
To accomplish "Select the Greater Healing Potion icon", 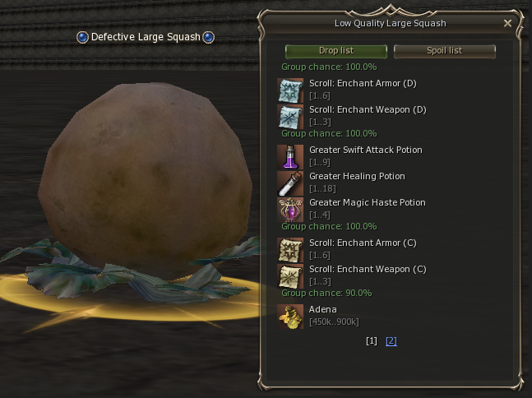I will point(290,183).
